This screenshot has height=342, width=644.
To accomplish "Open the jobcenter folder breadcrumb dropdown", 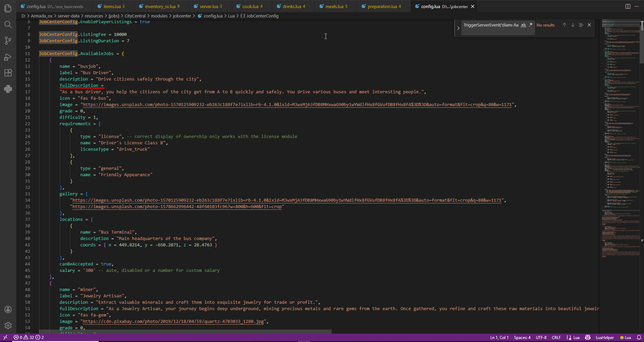I will (x=182, y=16).
